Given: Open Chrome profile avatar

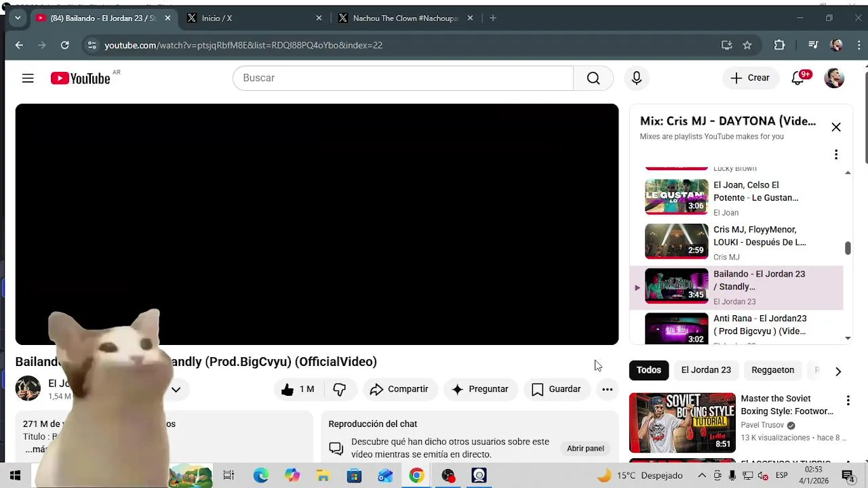Looking at the screenshot, I should pos(837,45).
